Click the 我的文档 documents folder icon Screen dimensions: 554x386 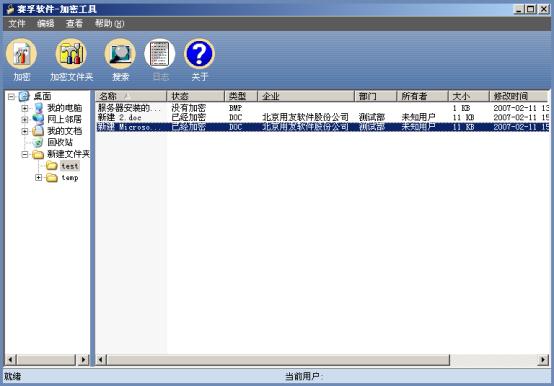(x=38, y=131)
